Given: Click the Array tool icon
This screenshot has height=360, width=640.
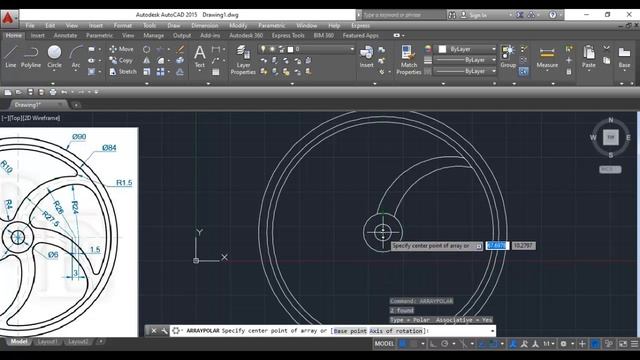Looking at the screenshot, I should coord(160,71).
